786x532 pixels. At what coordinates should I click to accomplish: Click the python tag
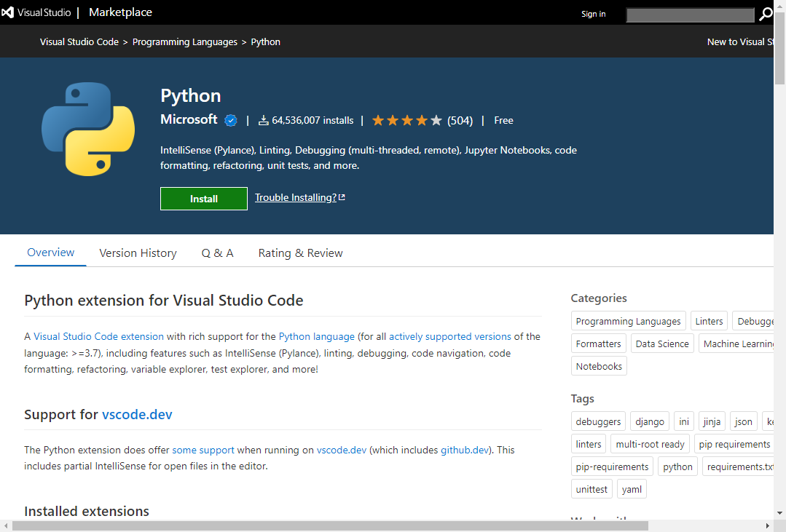(677, 467)
